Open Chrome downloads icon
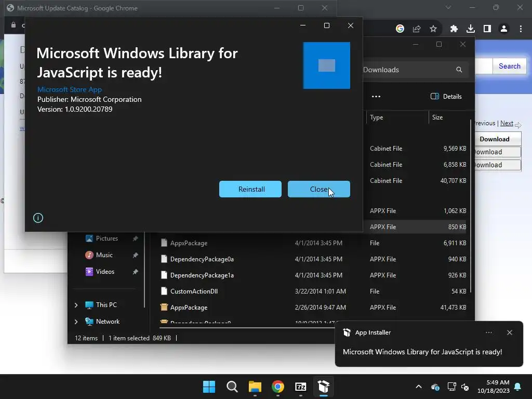 pyautogui.click(x=471, y=29)
